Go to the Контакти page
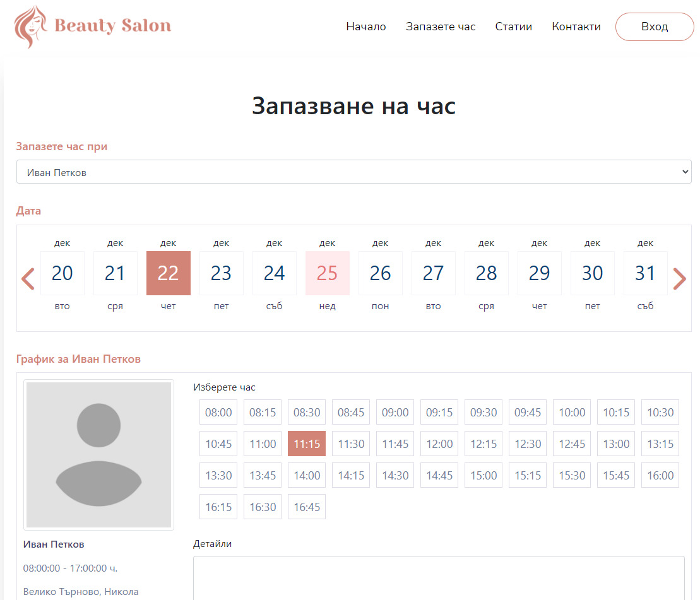This screenshot has width=700, height=600. pyautogui.click(x=576, y=26)
